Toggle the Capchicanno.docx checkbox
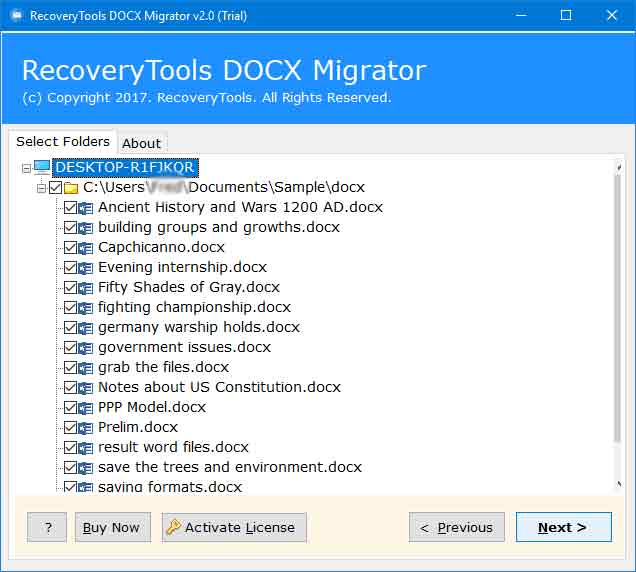Image resolution: width=636 pixels, height=572 pixels. [x=71, y=247]
